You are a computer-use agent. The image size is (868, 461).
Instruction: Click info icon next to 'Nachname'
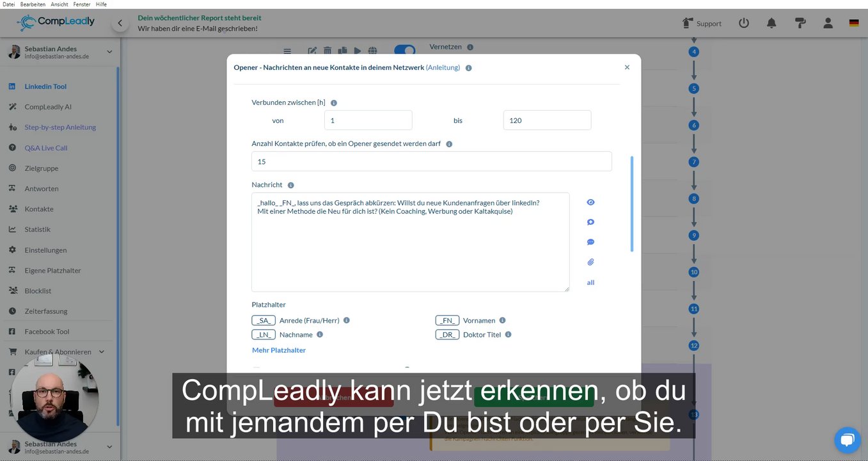320,334
